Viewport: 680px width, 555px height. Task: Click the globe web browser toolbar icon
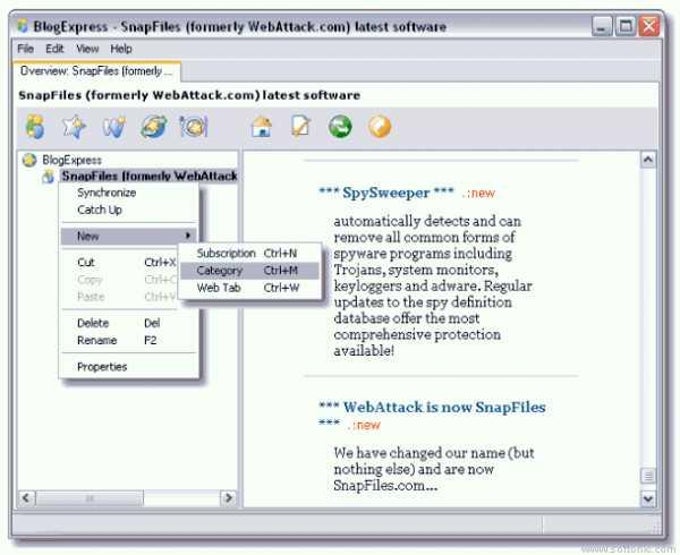point(154,127)
